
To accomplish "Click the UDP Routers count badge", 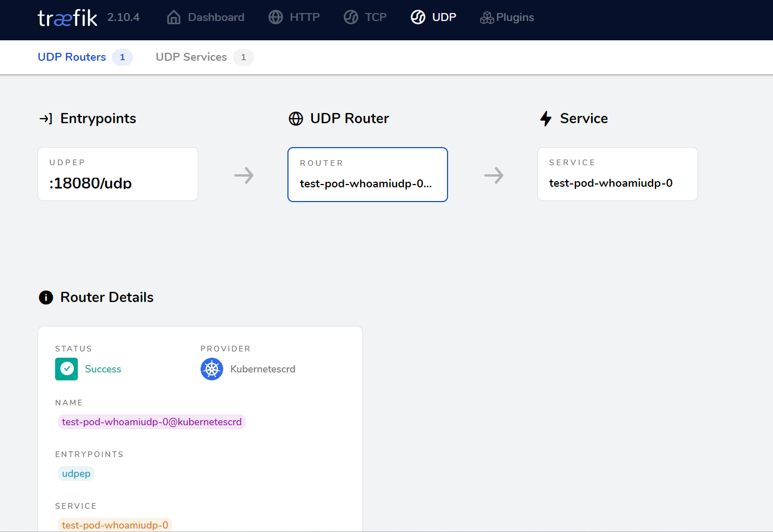I will coord(122,57).
